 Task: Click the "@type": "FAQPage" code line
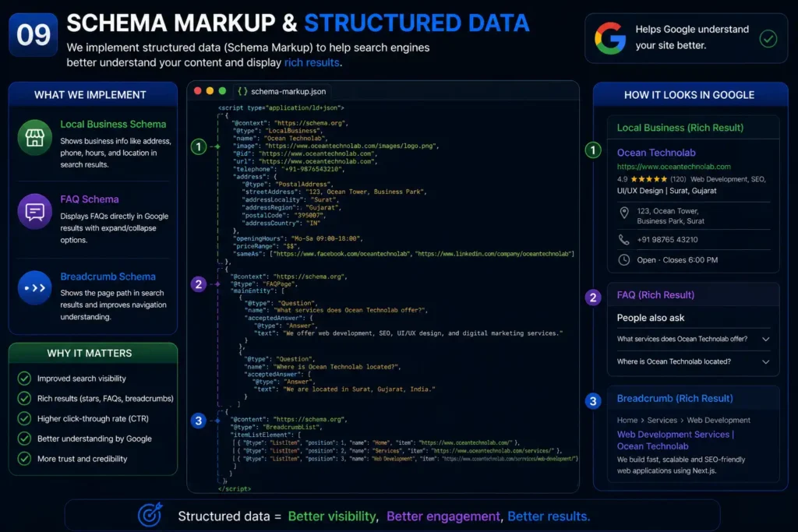[264, 284]
